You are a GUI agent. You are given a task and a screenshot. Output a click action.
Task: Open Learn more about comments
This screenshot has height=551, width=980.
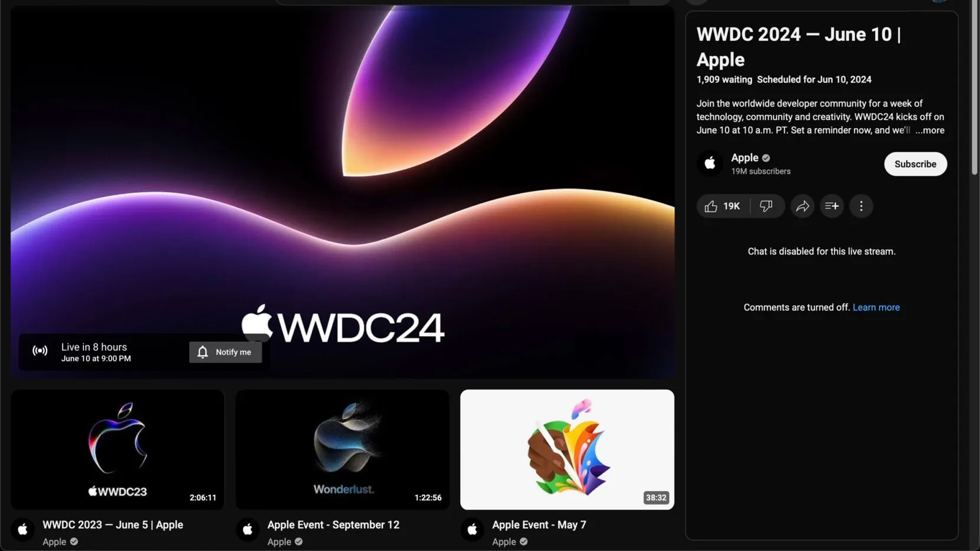[876, 307]
